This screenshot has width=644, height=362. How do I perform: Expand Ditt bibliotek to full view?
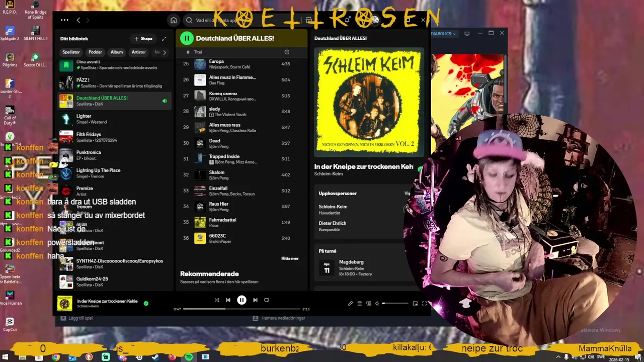tap(164, 39)
